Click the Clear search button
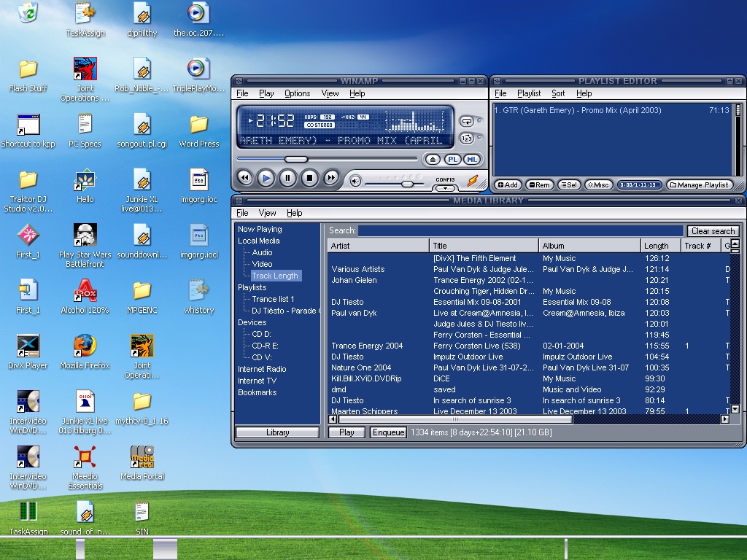 pos(713,231)
